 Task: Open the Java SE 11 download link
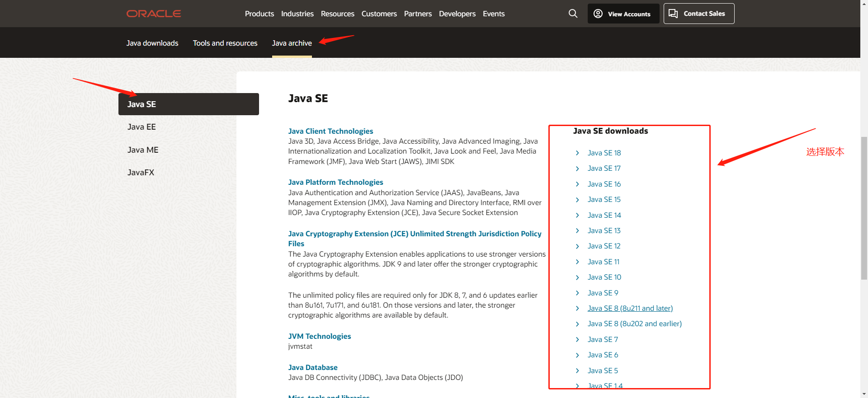(604, 262)
